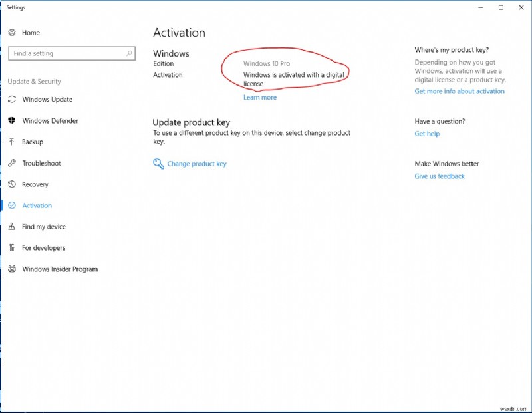
Task: Select Windows Defender in sidebar
Action: 50,121
